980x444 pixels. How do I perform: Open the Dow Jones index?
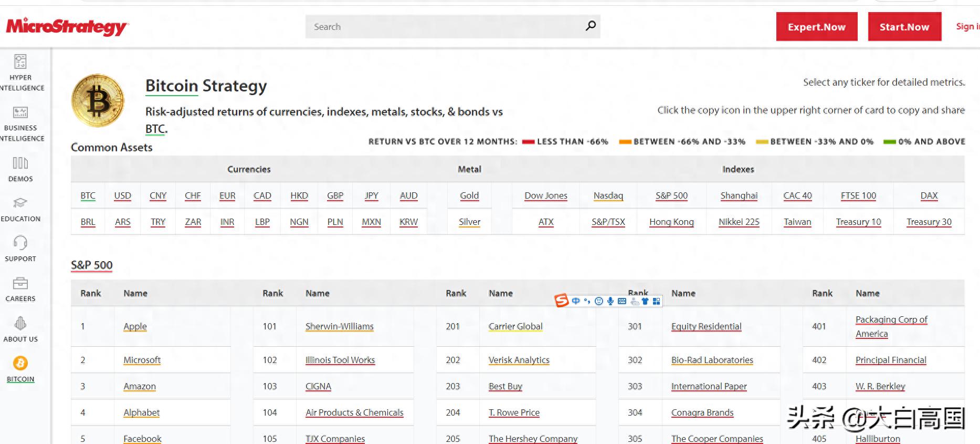546,195
